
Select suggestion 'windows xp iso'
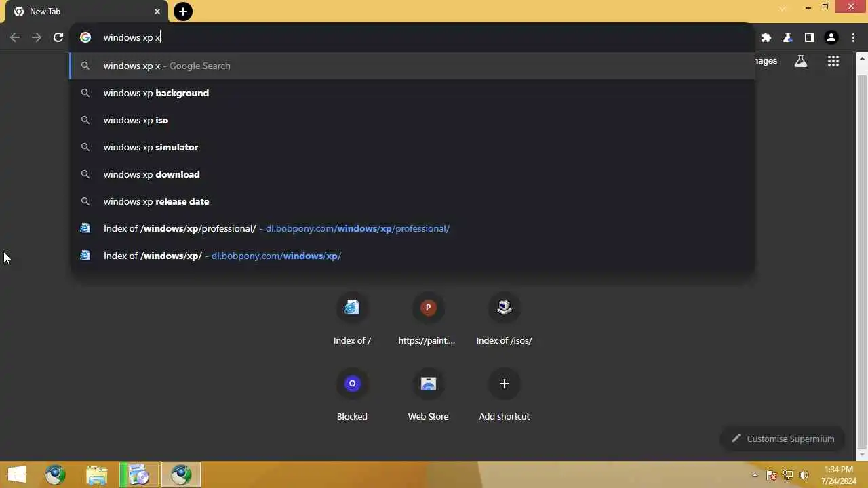tap(412, 120)
